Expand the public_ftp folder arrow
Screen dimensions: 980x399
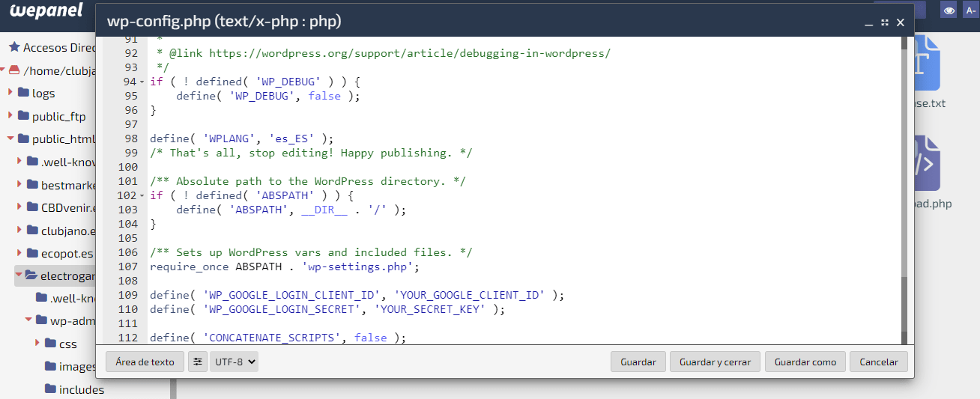pos(11,116)
